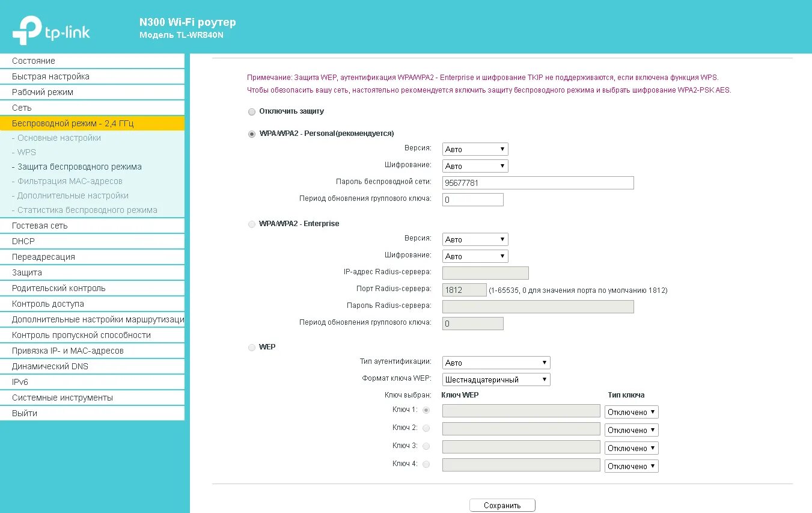
Task: Click Personal Период обновления группового ключа field
Action: tap(473, 200)
